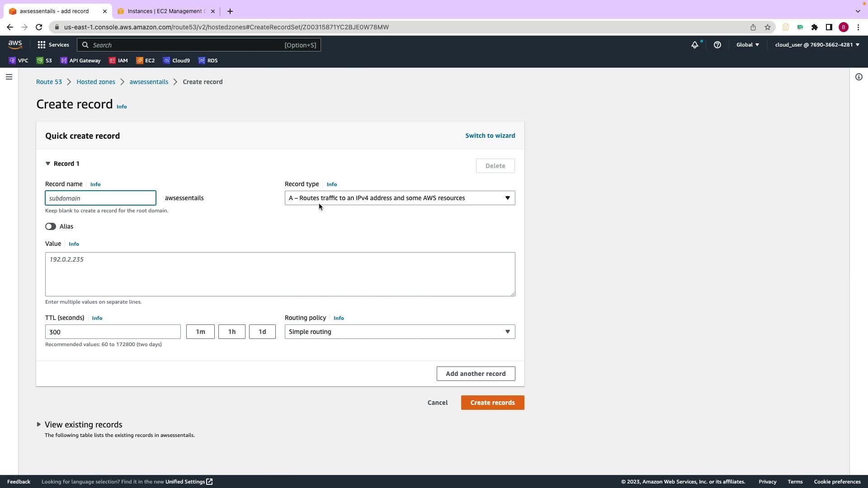The image size is (868, 488).
Task: Open the Services grid menu
Action: pyautogui.click(x=53, y=45)
